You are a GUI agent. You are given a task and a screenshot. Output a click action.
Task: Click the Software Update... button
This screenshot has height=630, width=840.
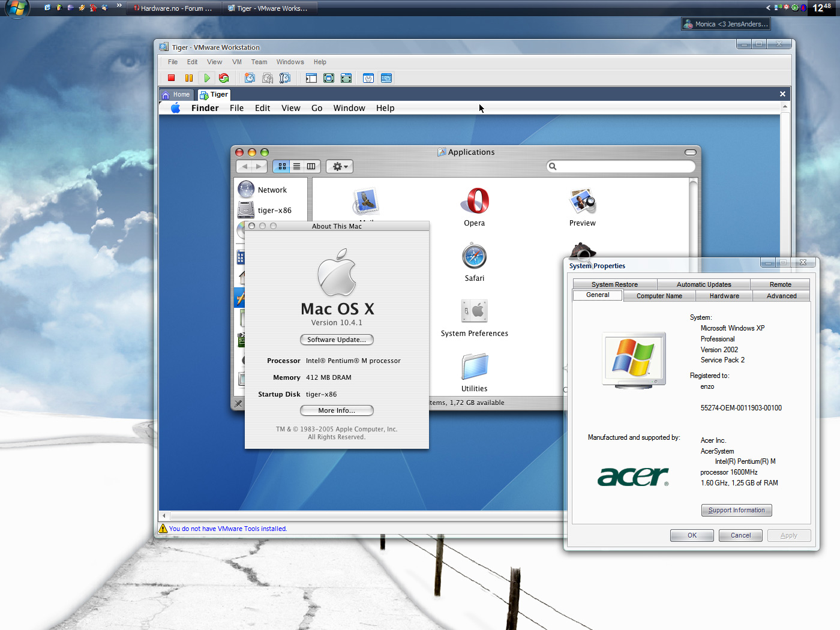tap(337, 340)
